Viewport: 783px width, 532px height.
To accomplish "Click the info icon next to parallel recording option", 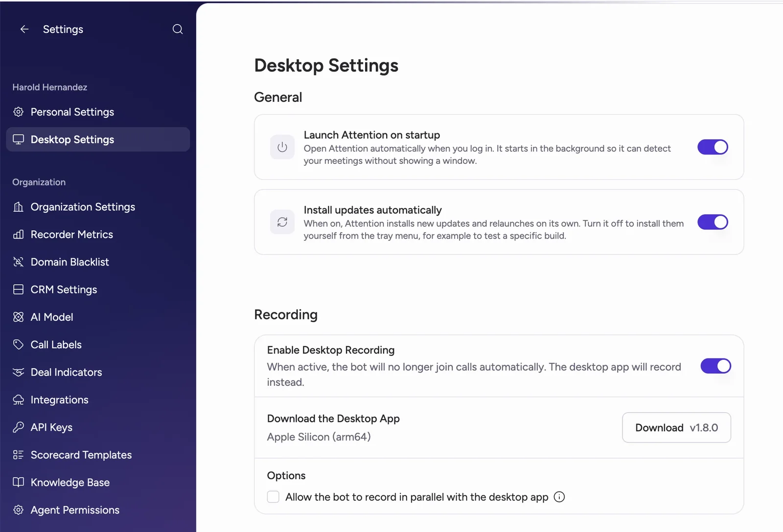I will (559, 497).
